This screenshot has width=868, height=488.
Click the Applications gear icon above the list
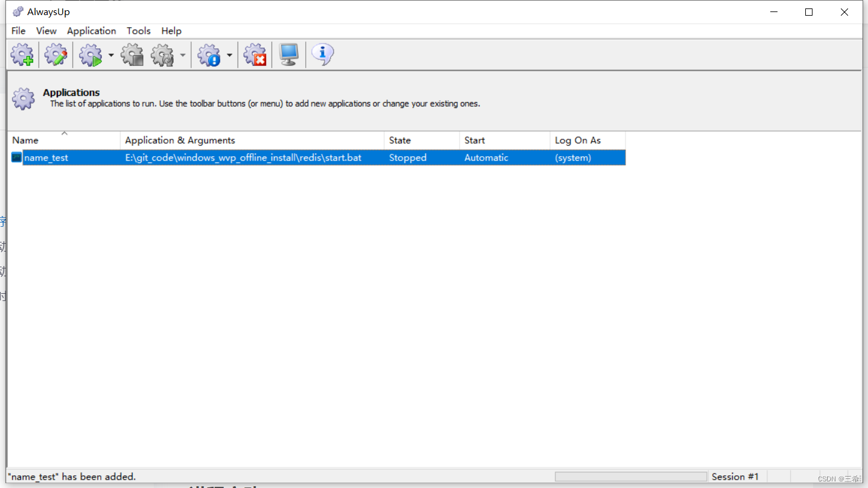(23, 98)
